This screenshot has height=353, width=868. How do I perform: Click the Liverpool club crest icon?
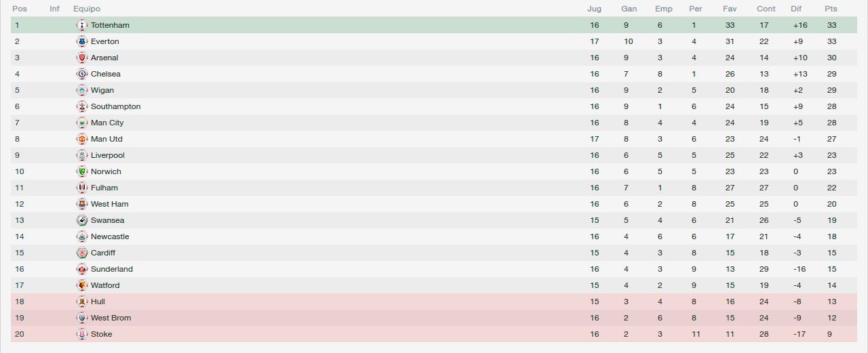click(82, 155)
